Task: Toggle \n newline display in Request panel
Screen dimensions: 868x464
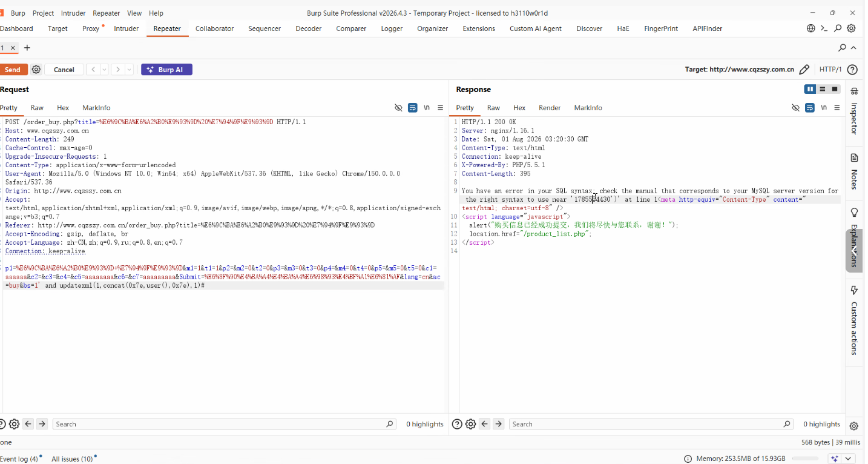Action: point(427,108)
